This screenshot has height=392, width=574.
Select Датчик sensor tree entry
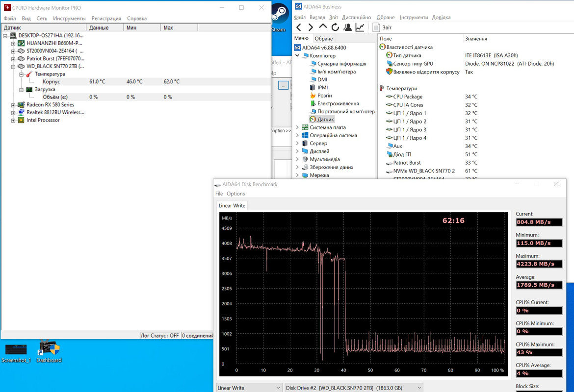[x=322, y=119]
